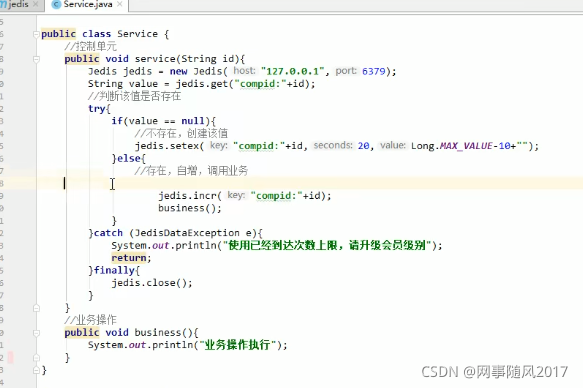Viewport: 583px width, 388px height.
Task: Click System.out.println with 使用已经到达次数上限 message
Action: pos(277,245)
